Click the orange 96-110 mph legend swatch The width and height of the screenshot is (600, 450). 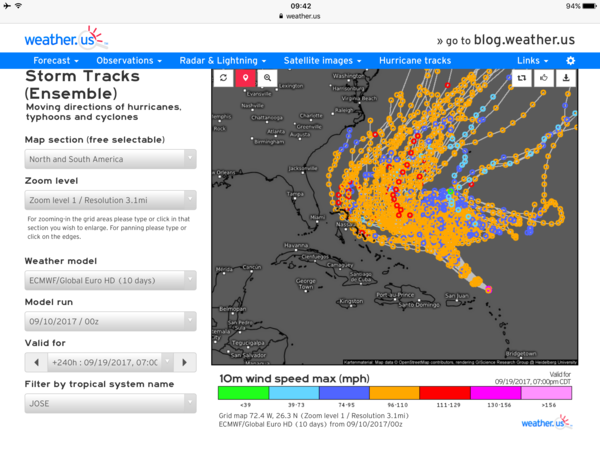[x=395, y=393]
